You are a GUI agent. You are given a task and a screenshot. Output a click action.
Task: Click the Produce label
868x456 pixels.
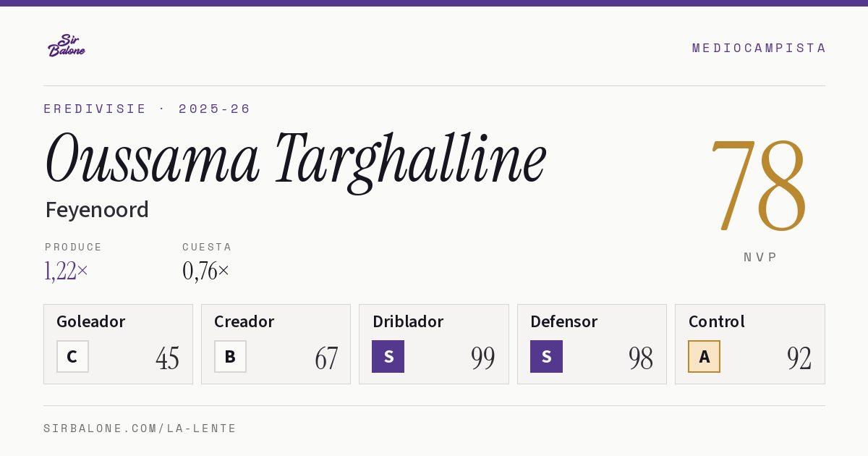[74, 247]
